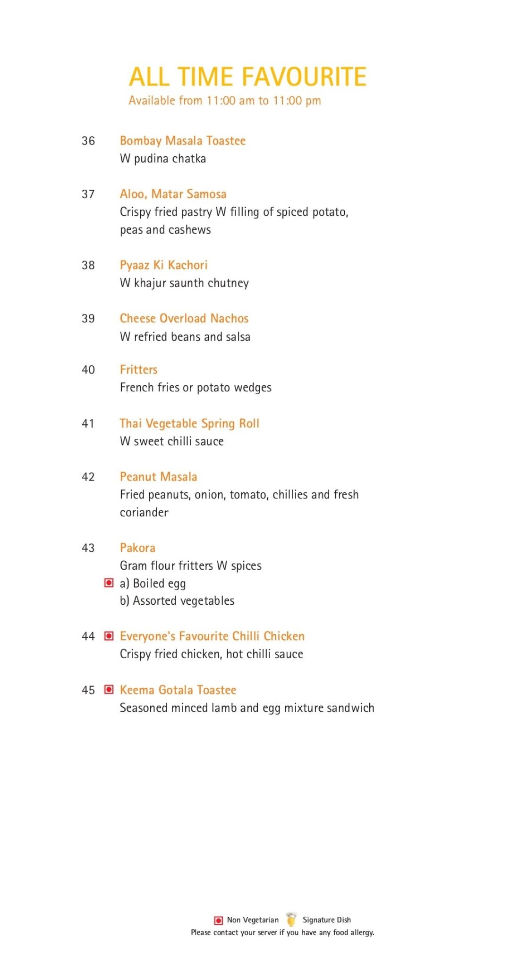Click the food allergy notice at the bottom
Viewport: 510px width, 980px height.
pyautogui.click(x=282, y=932)
